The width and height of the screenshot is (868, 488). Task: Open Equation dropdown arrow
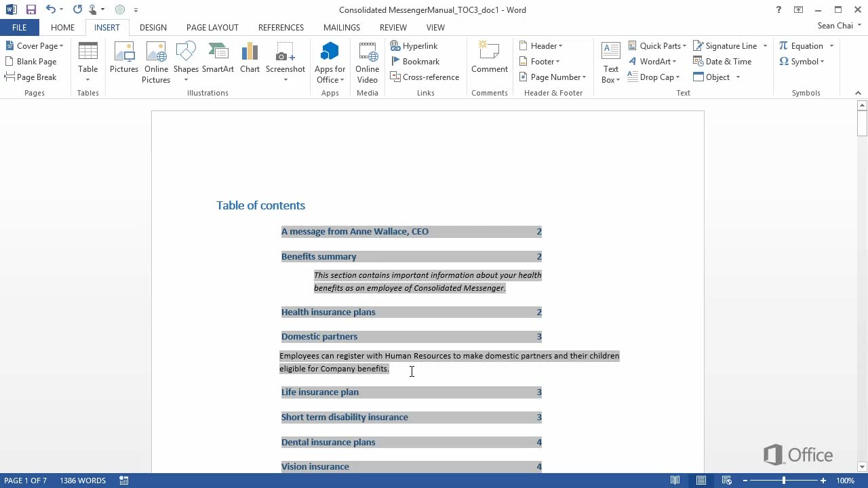[831, 45]
